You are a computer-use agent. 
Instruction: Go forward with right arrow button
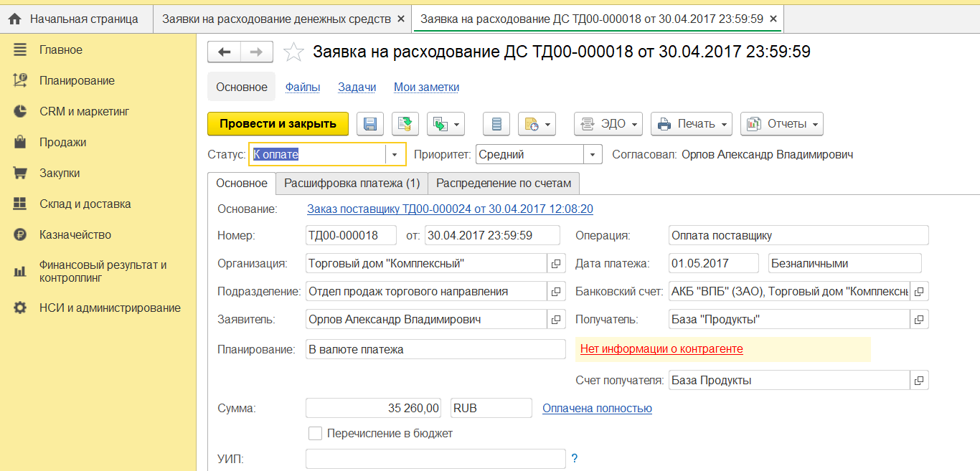(x=257, y=52)
